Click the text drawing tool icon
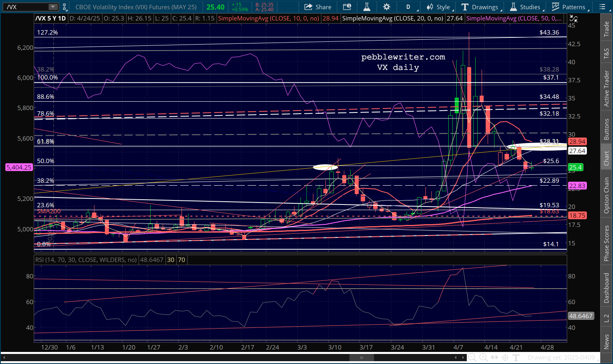The image size is (613, 364). [516, 358]
